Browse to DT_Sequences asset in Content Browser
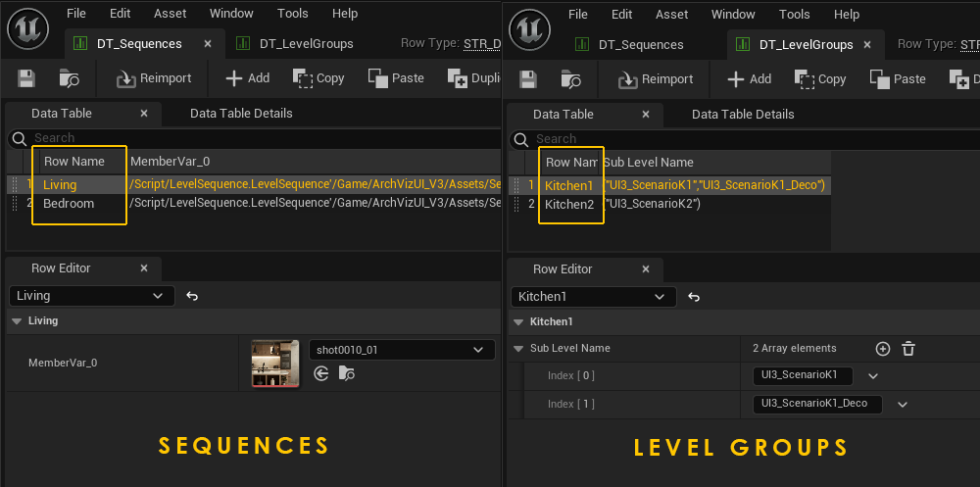 pyautogui.click(x=69, y=78)
